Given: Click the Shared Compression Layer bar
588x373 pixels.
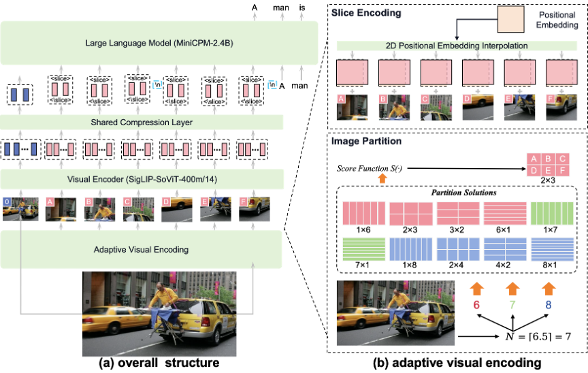Looking at the screenshot, I should coord(142,123).
